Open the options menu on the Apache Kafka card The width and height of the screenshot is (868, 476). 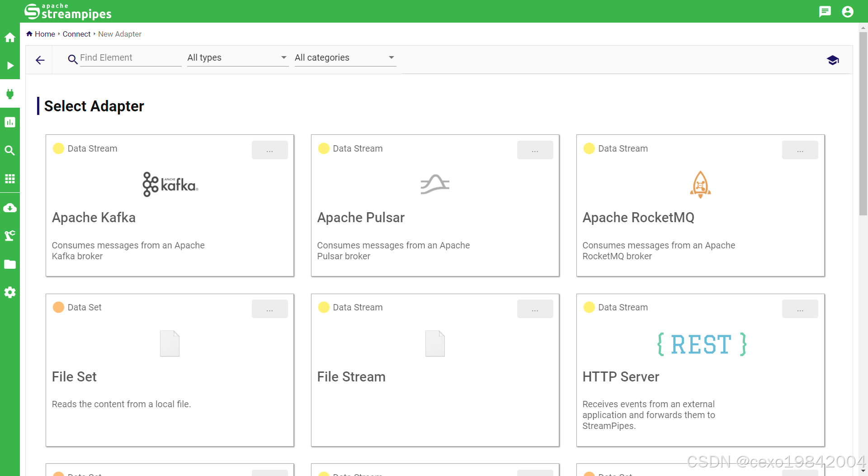pos(270,150)
